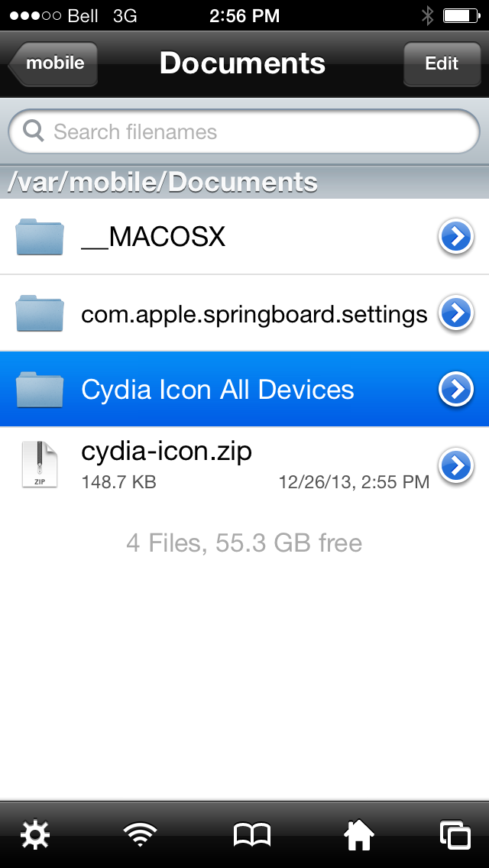
Task: Focus the Search filenames field
Action: coord(244,131)
